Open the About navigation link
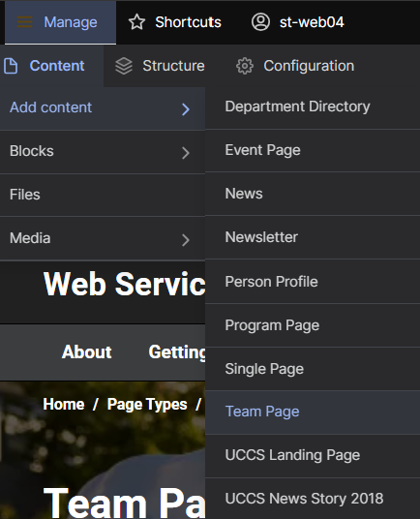 (87, 351)
